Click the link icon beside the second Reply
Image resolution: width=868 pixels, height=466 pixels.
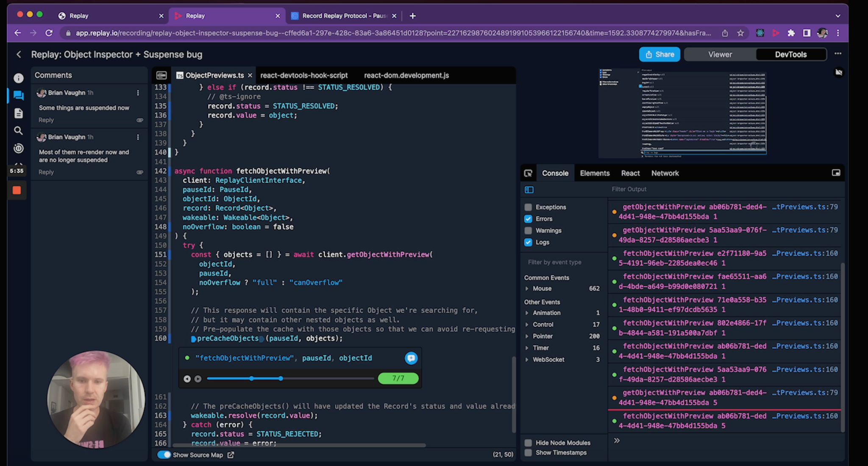[x=140, y=172]
